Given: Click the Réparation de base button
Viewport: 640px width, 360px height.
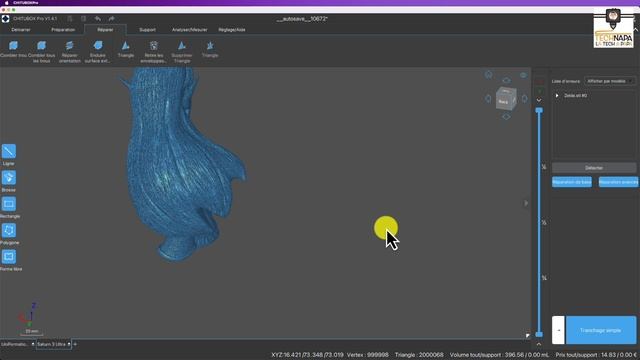Looking at the screenshot, I should tap(571, 182).
